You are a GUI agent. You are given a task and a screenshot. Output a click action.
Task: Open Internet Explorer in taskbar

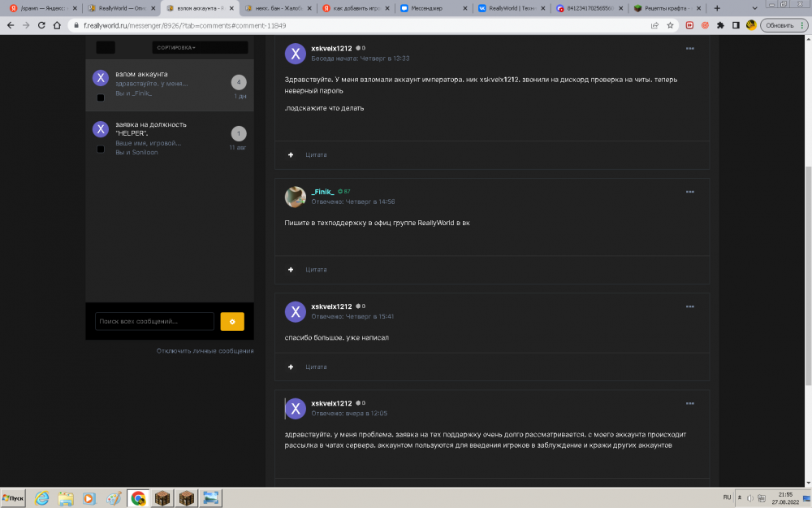pyautogui.click(x=41, y=499)
